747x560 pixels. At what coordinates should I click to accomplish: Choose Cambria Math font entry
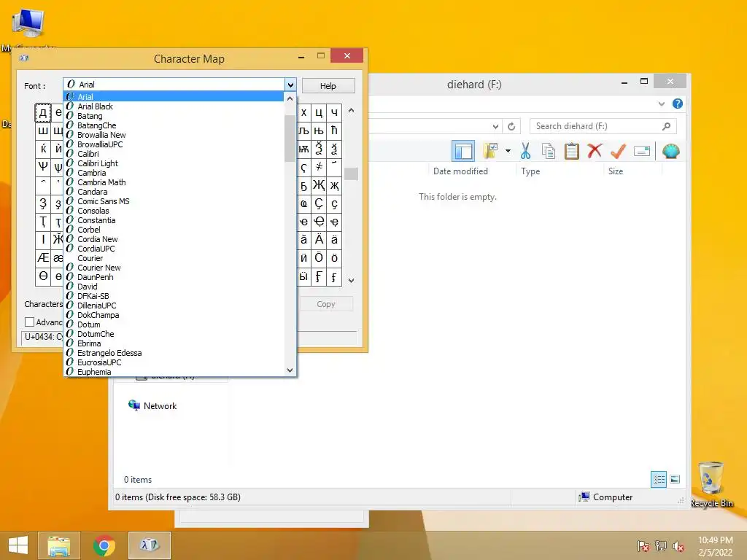point(174,182)
